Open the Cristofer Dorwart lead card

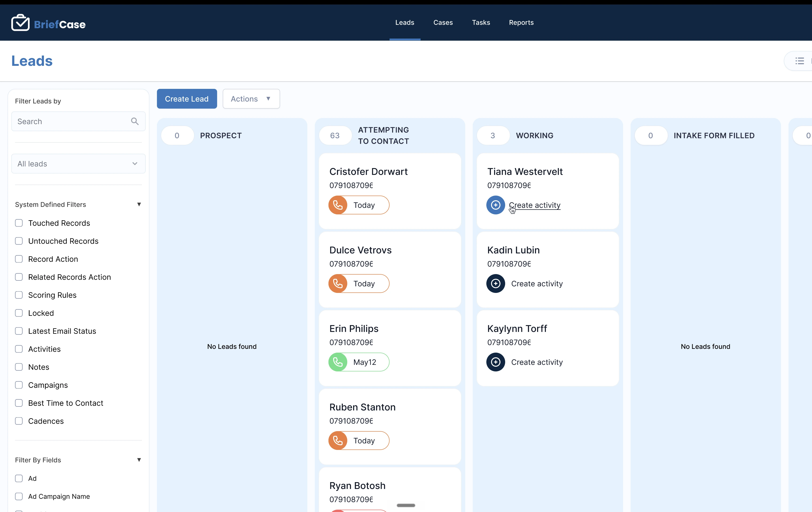pyautogui.click(x=390, y=191)
